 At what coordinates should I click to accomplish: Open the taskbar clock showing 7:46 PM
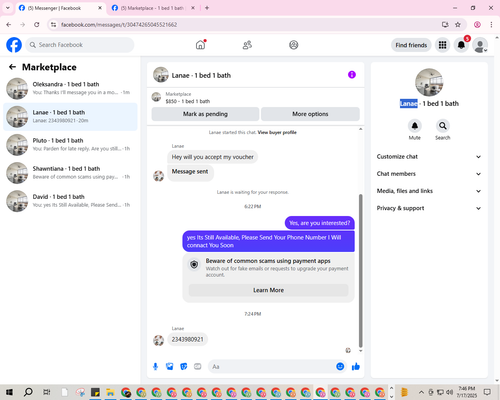466,392
